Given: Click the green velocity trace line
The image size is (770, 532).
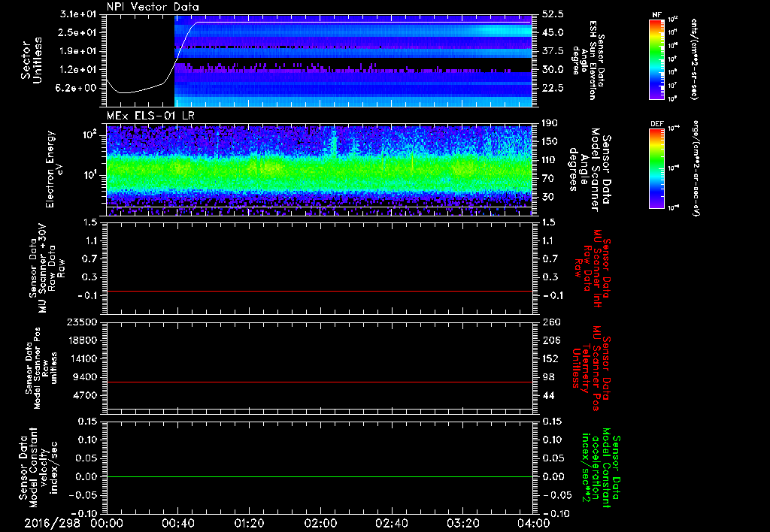Looking at the screenshot, I should pyautogui.click(x=320, y=476).
